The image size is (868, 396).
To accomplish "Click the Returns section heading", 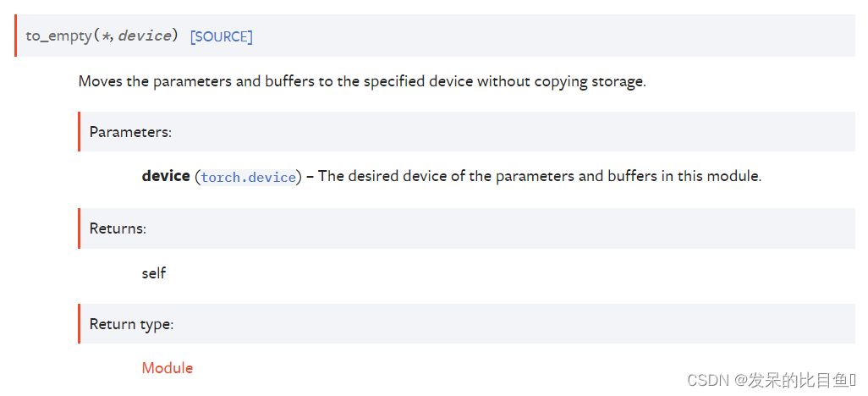I will coord(118,228).
